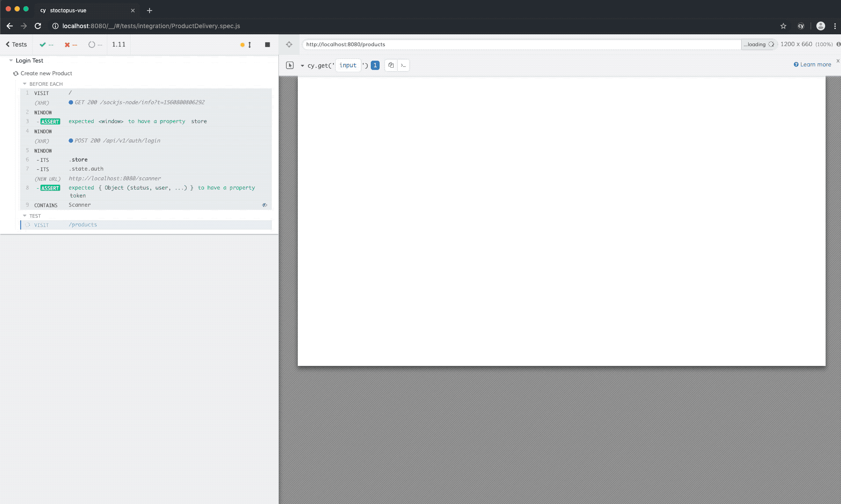Open the cy.get method dropdown
This screenshot has width=841, height=504.
302,66
